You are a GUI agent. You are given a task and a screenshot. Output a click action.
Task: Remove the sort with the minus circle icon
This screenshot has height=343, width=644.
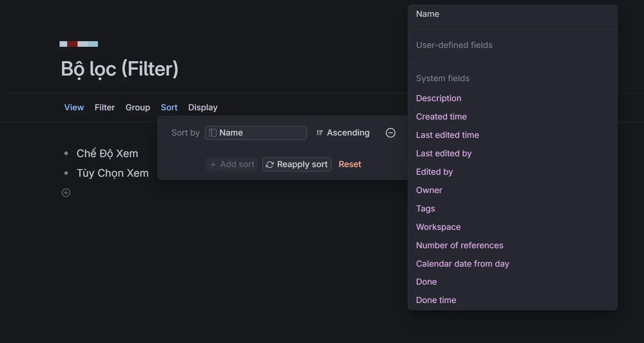[391, 133]
